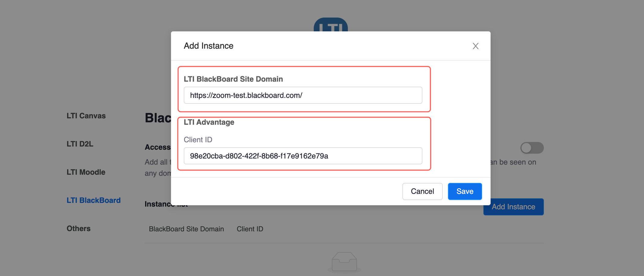Image resolution: width=644 pixels, height=276 pixels.
Task: Click the background Add Instance button
Action: 513,207
